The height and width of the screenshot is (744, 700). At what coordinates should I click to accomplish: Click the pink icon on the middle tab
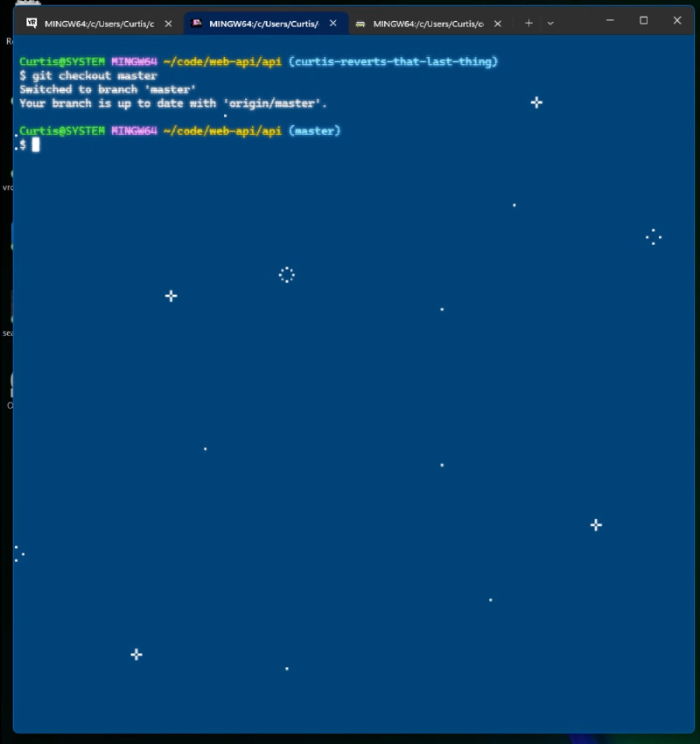tap(197, 24)
